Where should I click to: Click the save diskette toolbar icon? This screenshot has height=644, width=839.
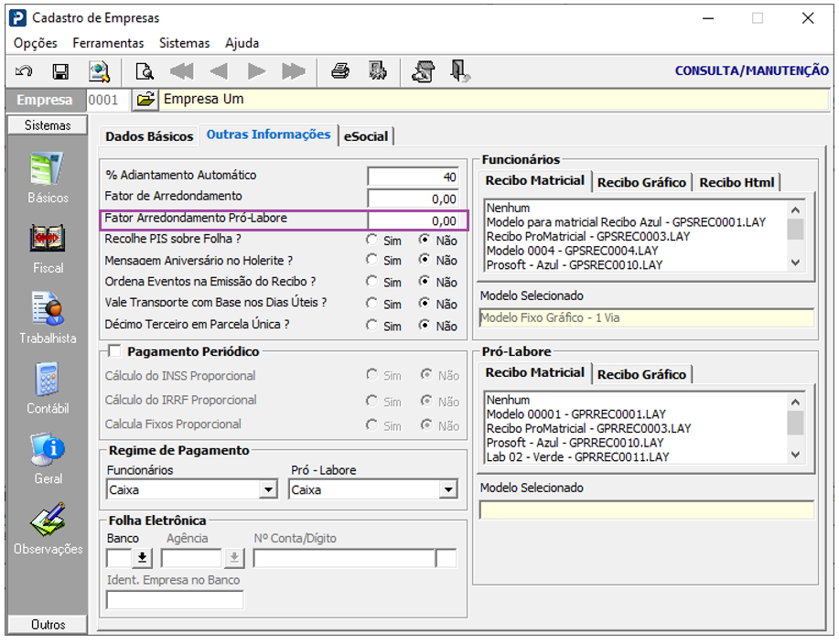60,71
